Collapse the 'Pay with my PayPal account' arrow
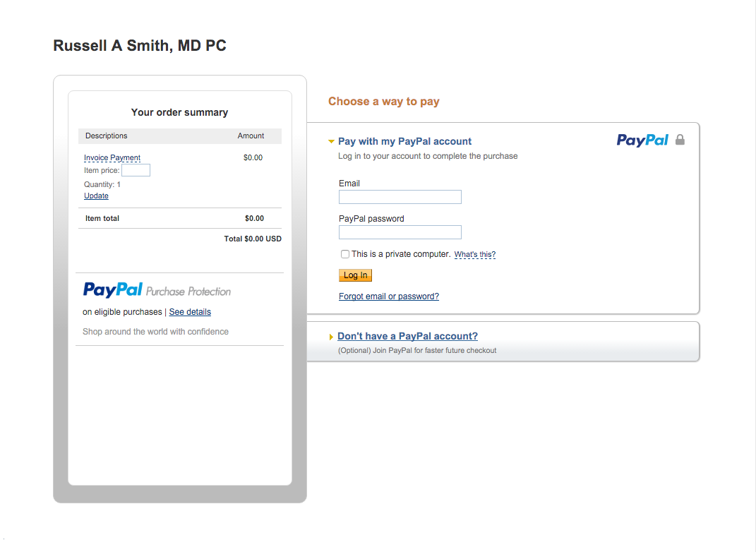 [x=331, y=141]
